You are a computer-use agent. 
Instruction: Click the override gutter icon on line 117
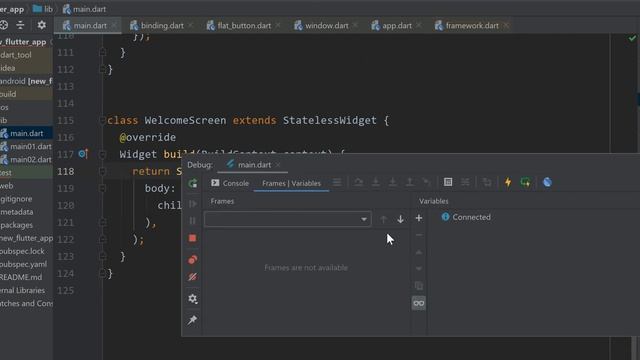tap(83, 154)
